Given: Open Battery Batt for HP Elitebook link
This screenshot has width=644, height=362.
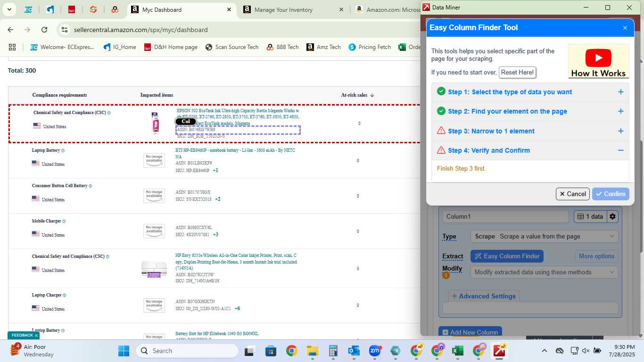Looking at the screenshot, I should tap(217, 334).
